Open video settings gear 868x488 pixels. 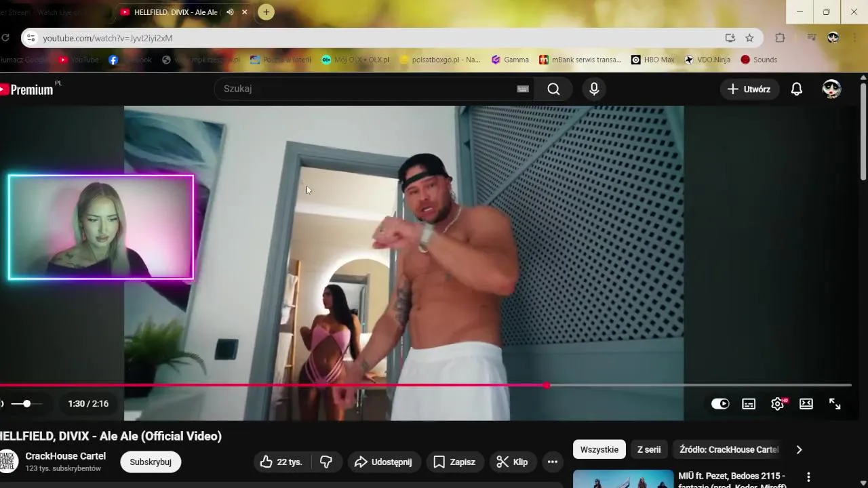tap(778, 404)
